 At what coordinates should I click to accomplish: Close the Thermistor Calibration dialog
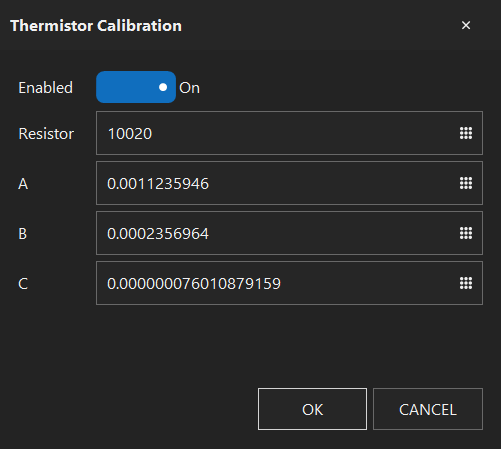coord(466,25)
